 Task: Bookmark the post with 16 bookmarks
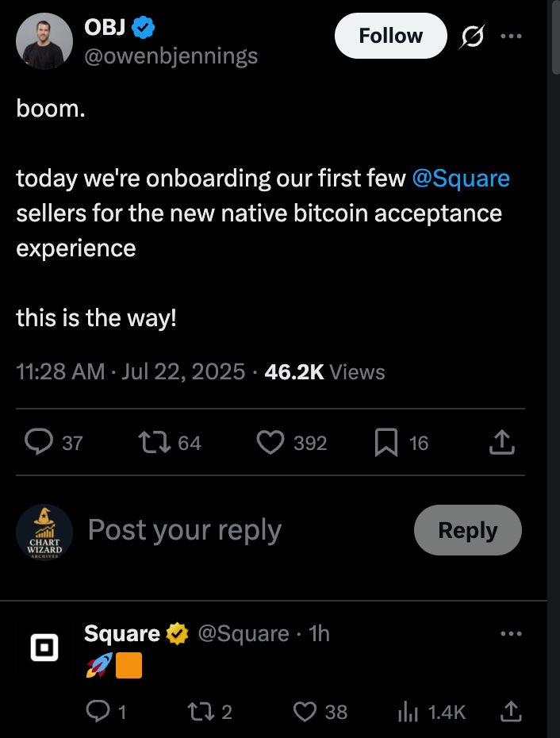[x=385, y=443]
